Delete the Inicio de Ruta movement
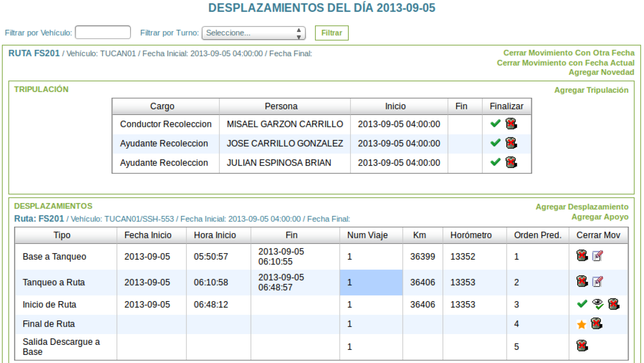 pyautogui.click(x=613, y=304)
